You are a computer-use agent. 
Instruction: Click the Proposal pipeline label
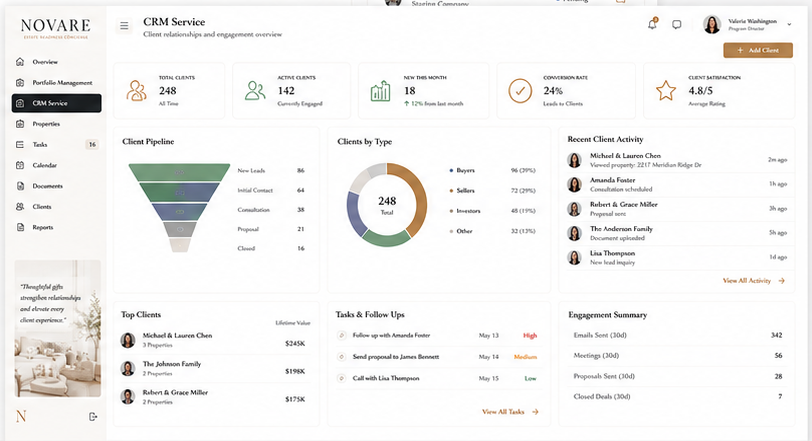tap(248, 229)
